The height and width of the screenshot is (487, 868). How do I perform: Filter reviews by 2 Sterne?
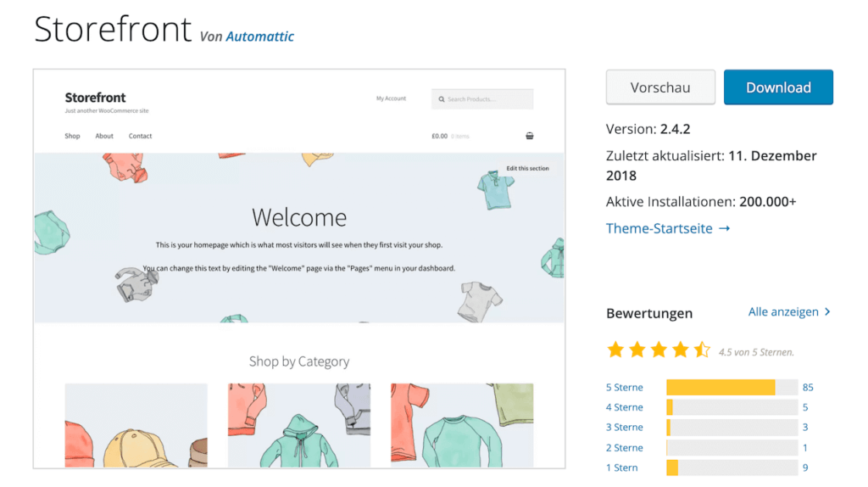click(625, 448)
